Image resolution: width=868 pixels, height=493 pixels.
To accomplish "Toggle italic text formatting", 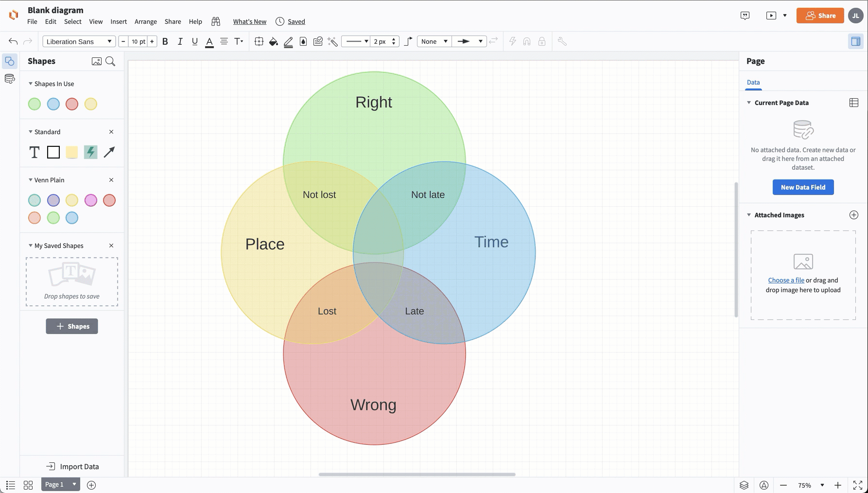I will point(180,41).
